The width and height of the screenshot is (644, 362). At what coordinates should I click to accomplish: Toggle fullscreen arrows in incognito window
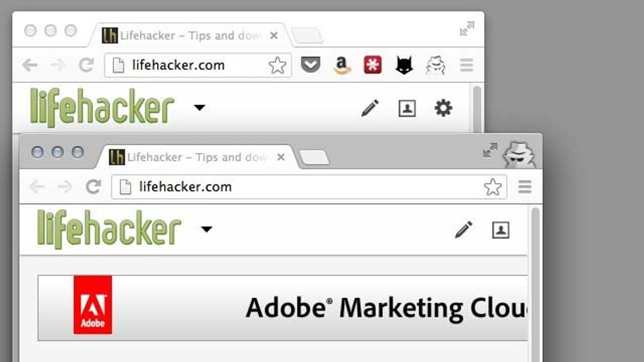pos(490,150)
